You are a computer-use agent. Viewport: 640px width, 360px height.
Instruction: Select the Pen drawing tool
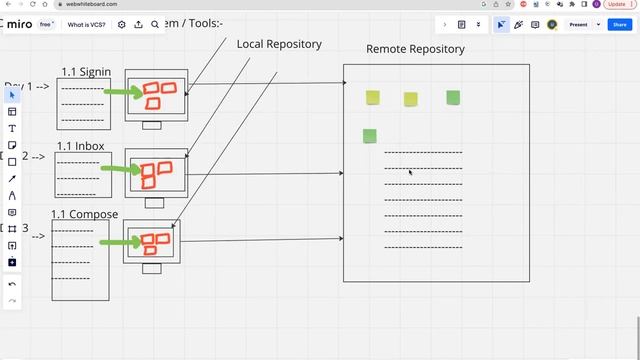tap(12, 196)
